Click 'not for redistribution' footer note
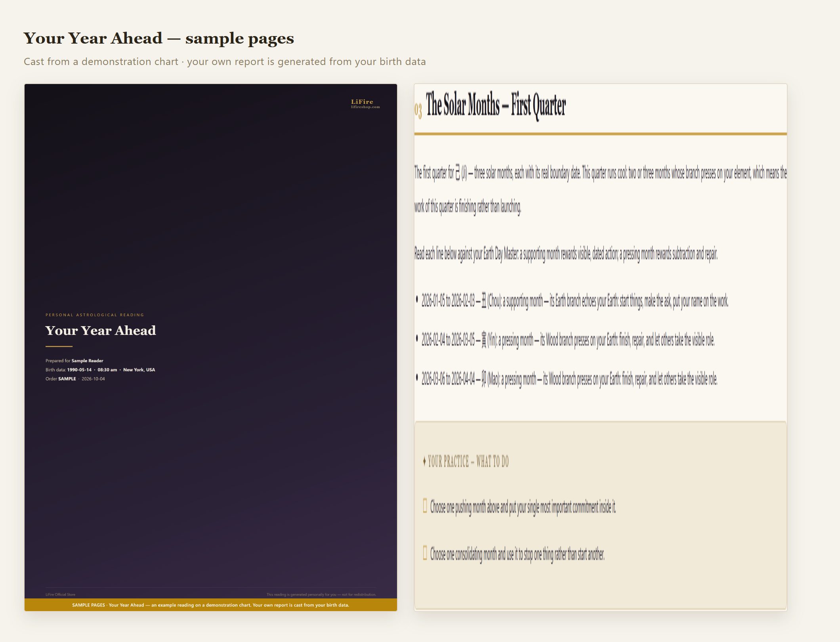Viewport: 840px width, 642px height. 321,594
